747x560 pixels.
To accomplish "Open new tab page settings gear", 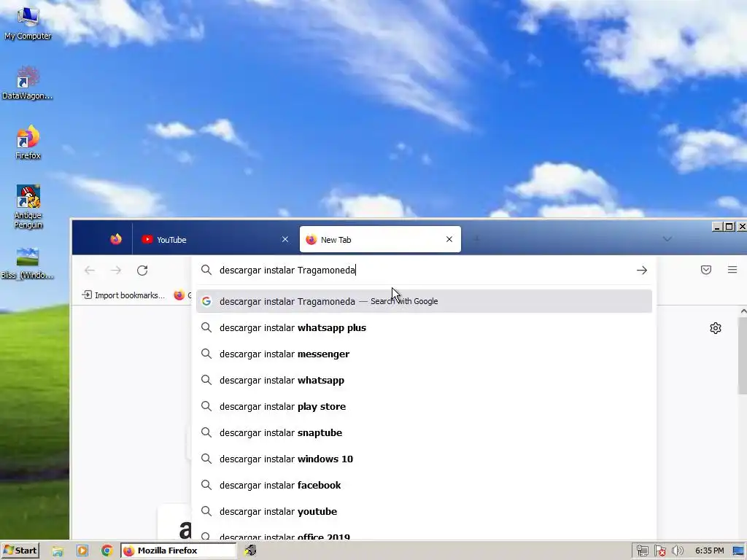I will 715,328.
